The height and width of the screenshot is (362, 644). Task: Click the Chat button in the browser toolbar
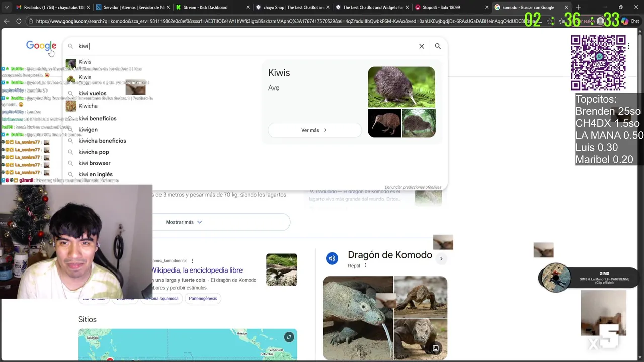tap(630, 21)
